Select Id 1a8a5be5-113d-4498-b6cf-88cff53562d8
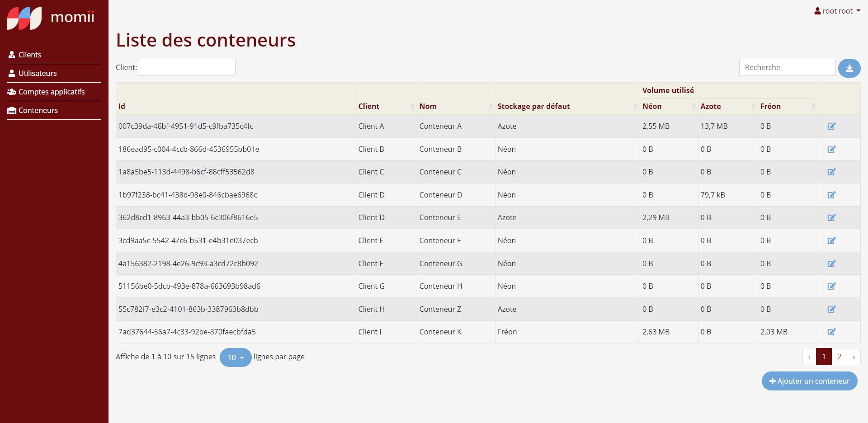 coord(186,172)
